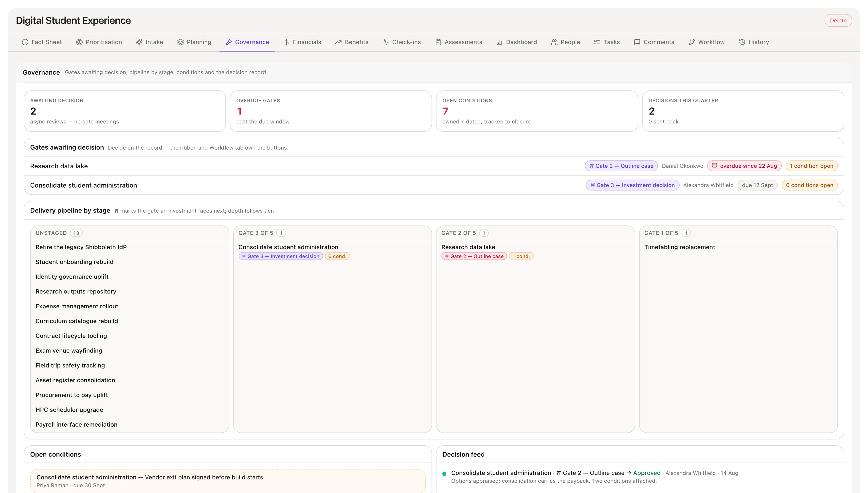Click the History clock icon
The image size is (868, 493).
[742, 42]
